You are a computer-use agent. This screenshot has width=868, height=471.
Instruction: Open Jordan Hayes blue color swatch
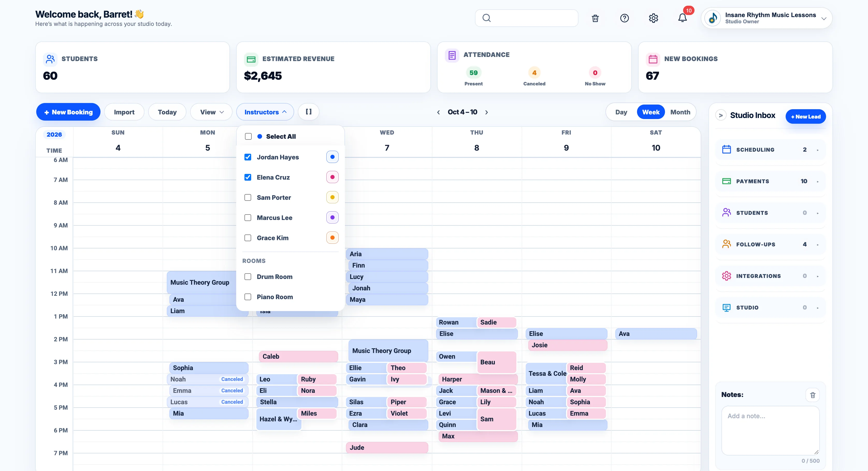332,157
